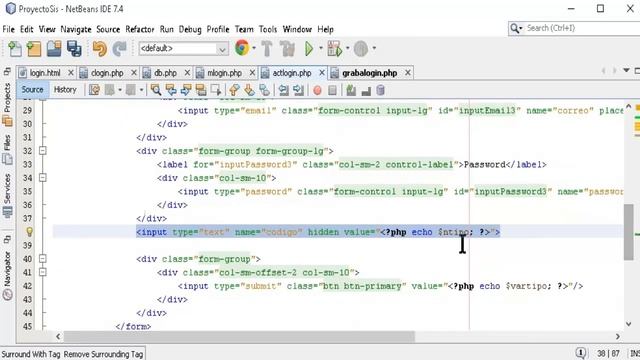Click the Uncomment lines icon

366,91
